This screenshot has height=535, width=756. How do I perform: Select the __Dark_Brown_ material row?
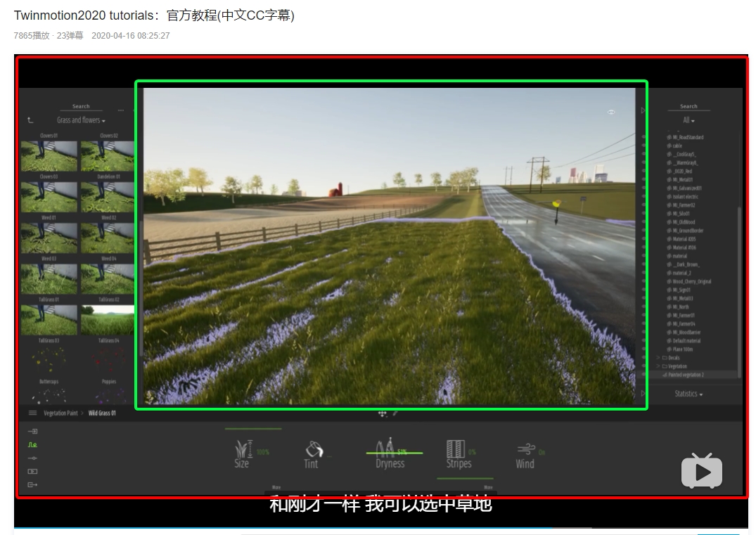click(686, 264)
